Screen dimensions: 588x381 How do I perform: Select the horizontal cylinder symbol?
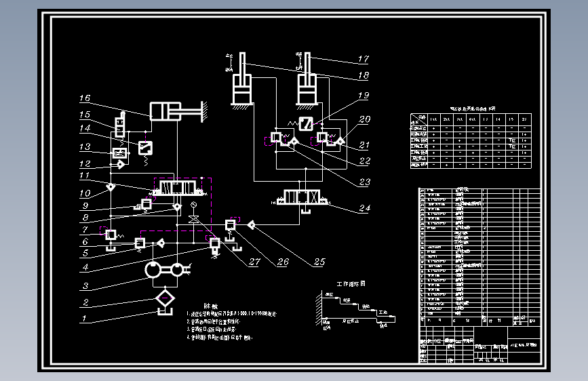178,111
